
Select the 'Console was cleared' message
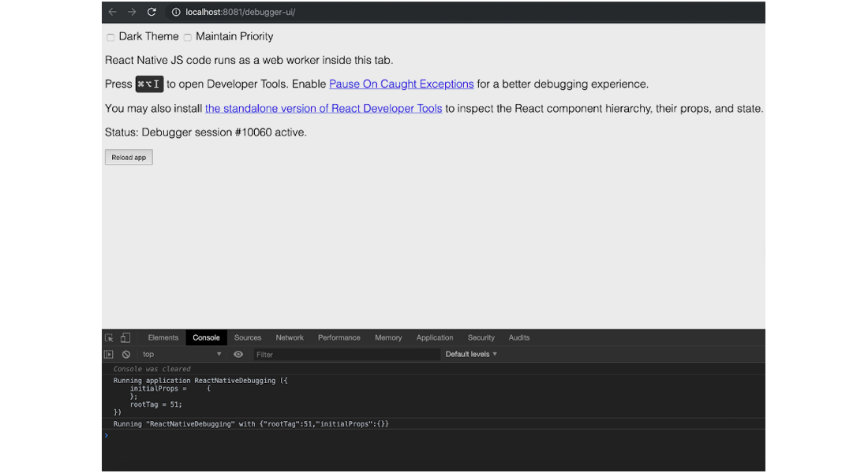click(152, 369)
